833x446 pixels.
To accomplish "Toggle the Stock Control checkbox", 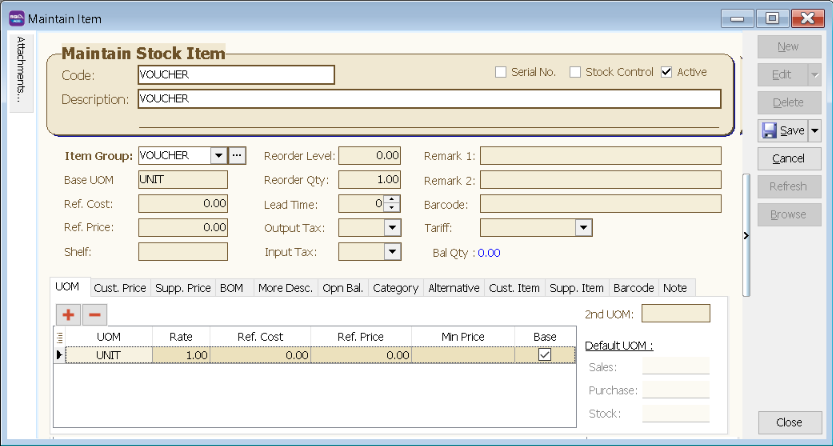I will (575, 72).
